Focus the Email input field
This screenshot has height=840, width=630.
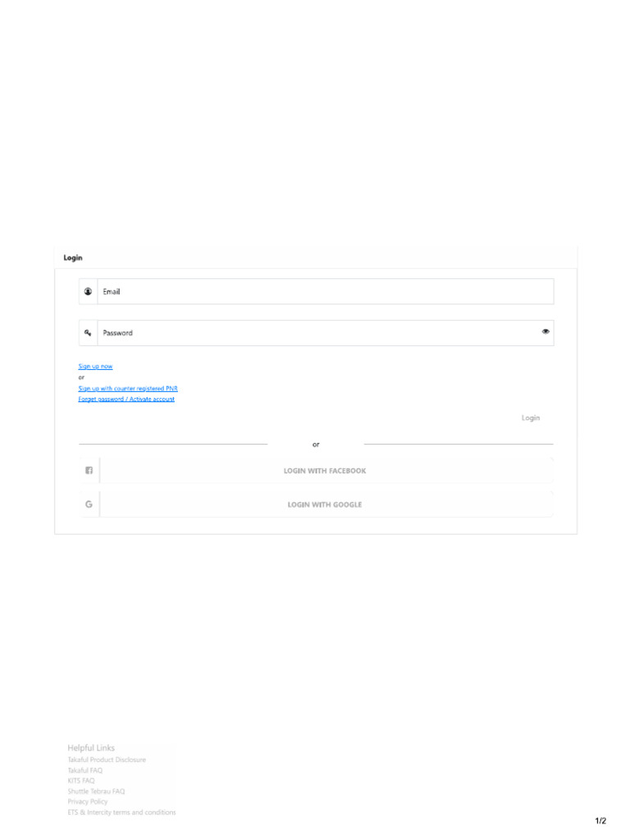[x=325, y=291]
